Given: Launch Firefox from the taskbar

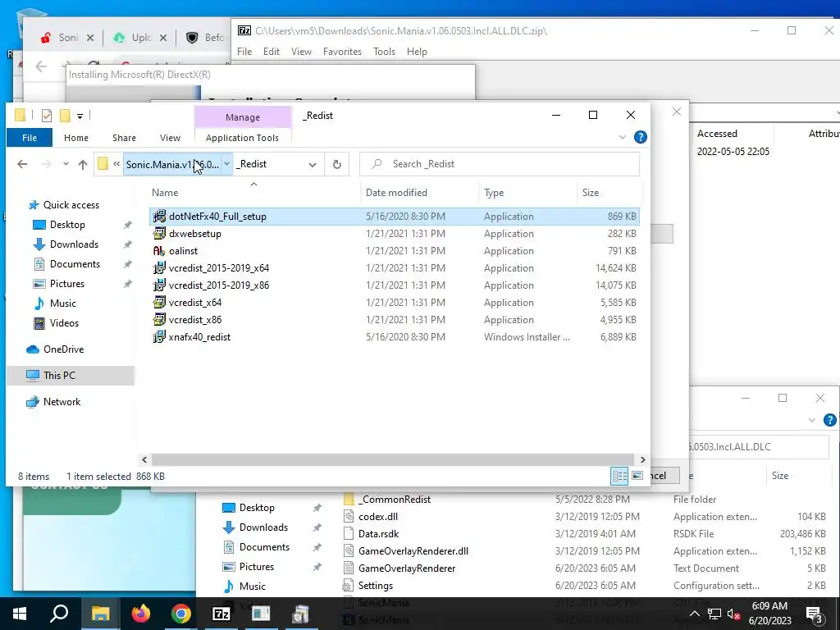Looking at the screenshot, I should [141, 614].
